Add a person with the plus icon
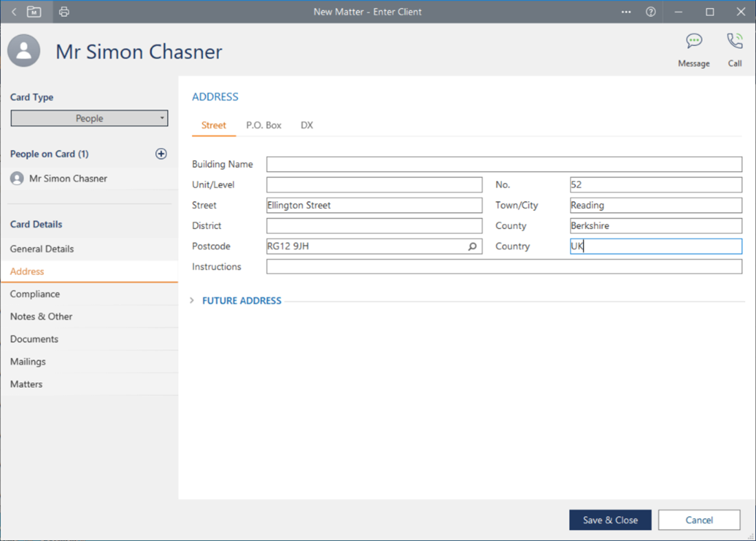 [x=161, y=154]
